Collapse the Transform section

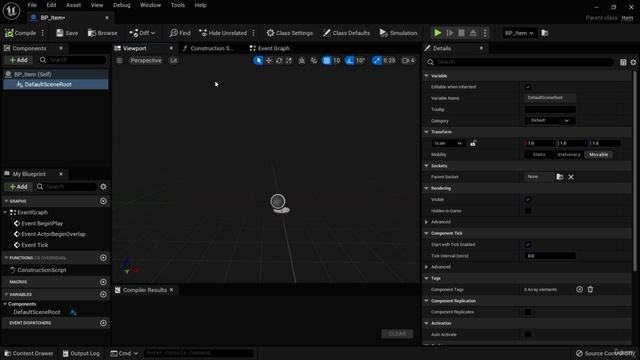click(427, 132)
